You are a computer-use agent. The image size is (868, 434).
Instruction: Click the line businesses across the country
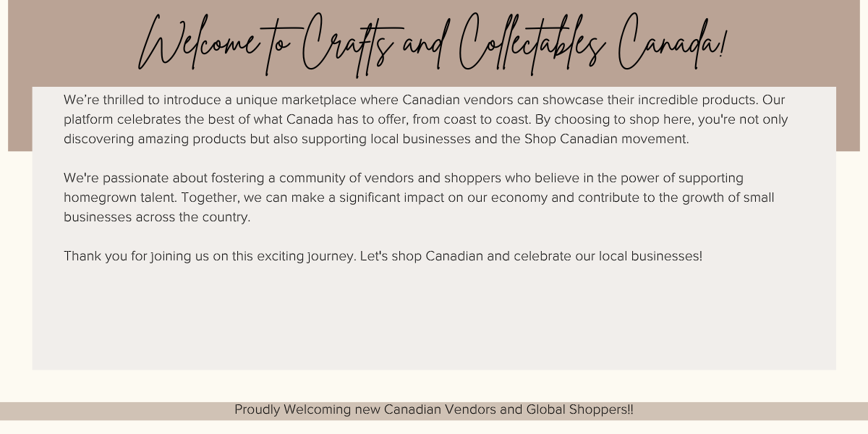pos(157,217)
